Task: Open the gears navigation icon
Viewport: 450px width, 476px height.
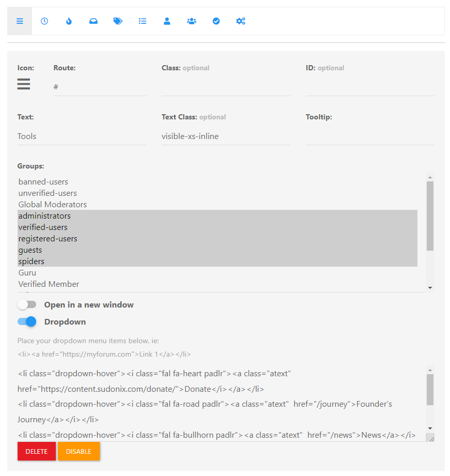Action: [x=241, y=21]
